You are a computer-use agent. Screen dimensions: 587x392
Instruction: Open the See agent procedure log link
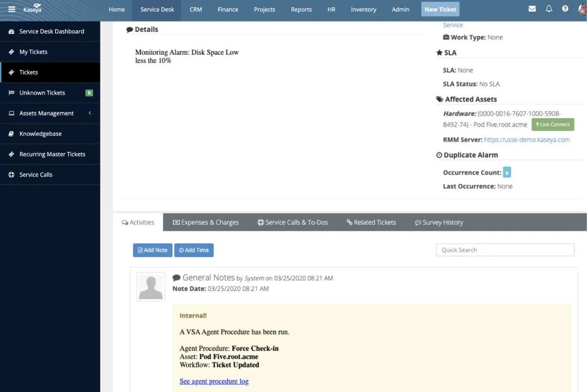[x=214, y=381]
